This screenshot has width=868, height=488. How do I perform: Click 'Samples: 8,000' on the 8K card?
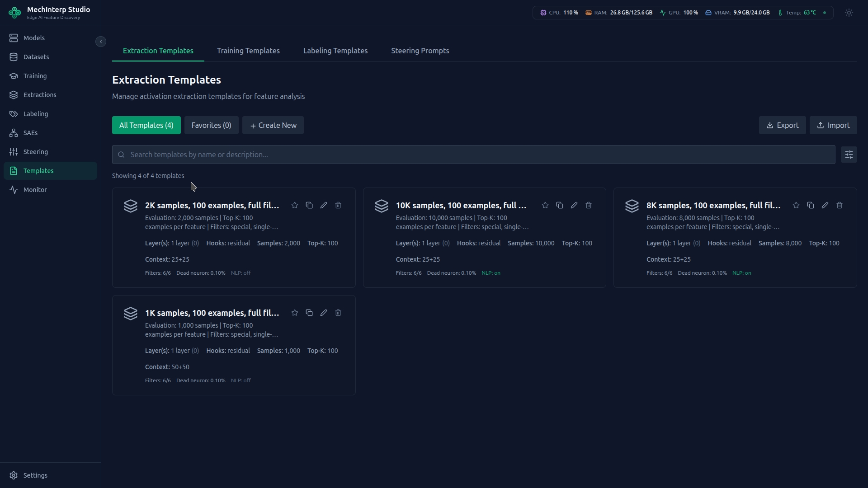point(780,243)
